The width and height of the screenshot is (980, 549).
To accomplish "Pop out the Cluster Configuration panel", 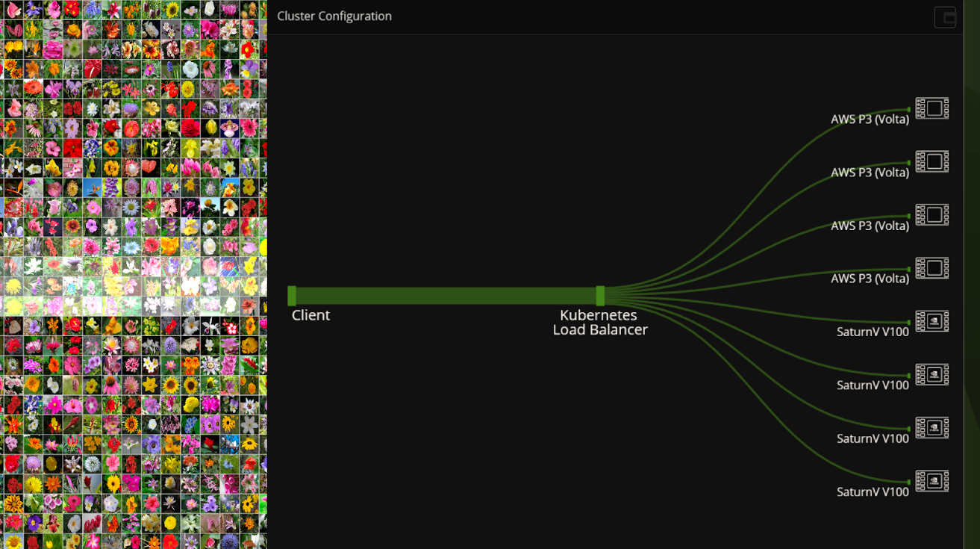I will coord(945,17).
